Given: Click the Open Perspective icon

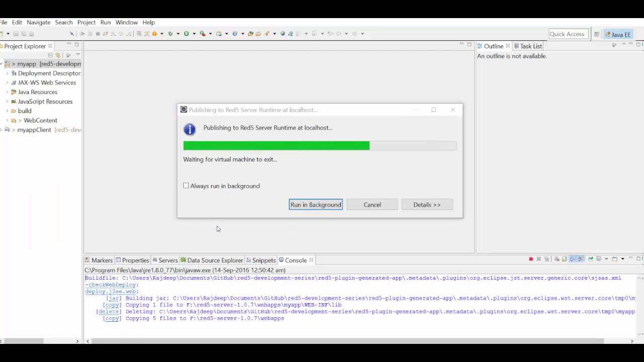Looking at the screenshot, I should pos(596,34).
